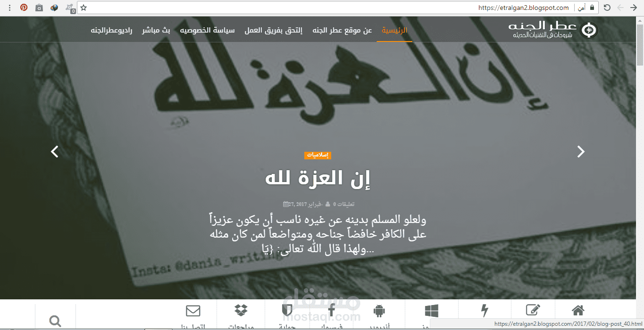Click the search magnifier icon
Screen dimensions: 644x330
pyautogui.click(x=55, y=321)
